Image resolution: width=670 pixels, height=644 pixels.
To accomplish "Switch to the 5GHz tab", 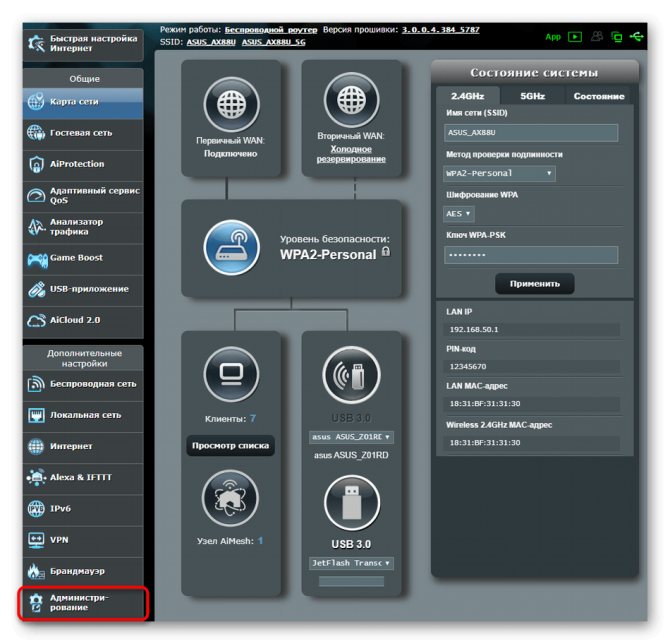I will 532,96.
